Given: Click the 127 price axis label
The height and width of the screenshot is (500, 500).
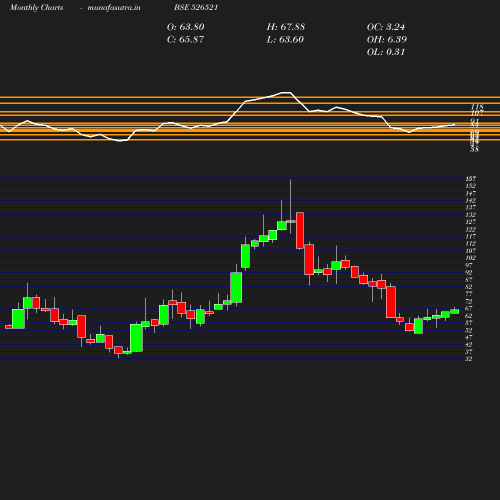Looking at the screenshot, I should tap(470, 222).
